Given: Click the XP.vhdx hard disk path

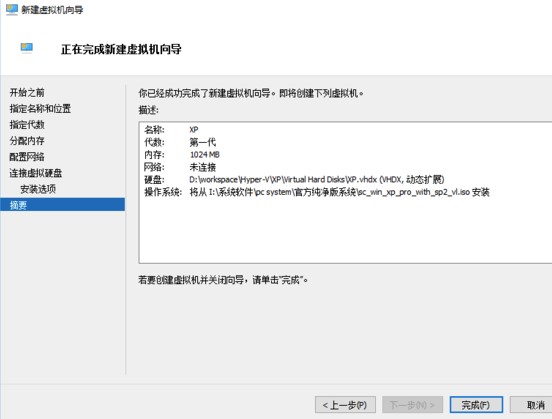Looking at the screenshot, I should pos(316,180).
